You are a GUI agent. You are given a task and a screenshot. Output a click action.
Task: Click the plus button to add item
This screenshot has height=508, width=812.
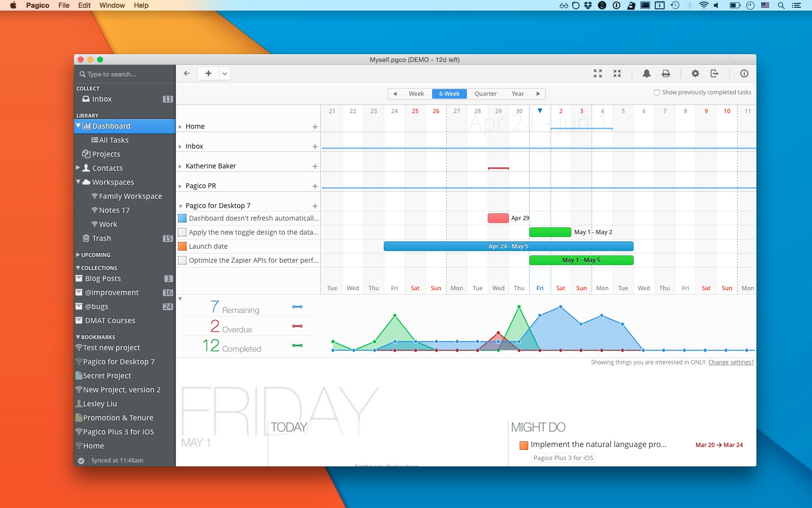pyautogui.click(x=208, y=74)
